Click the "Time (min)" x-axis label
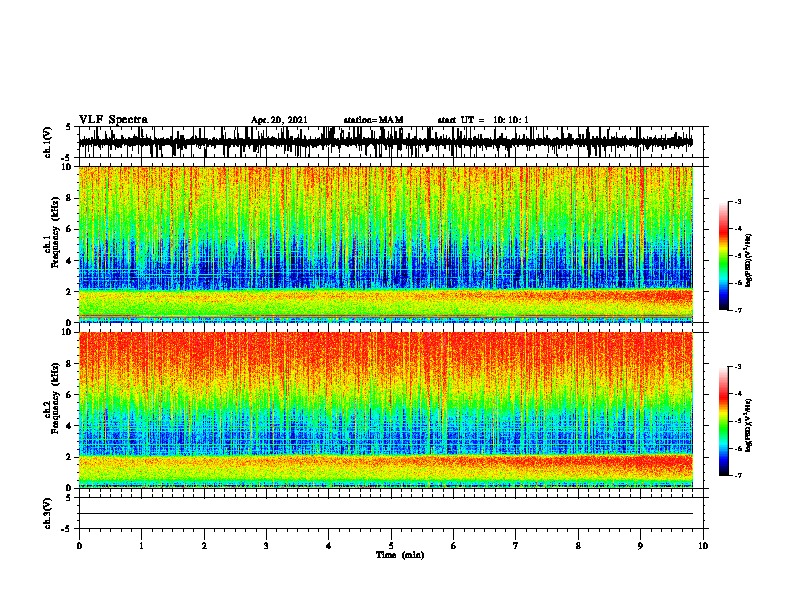Viewport: 792px width, 612px height. (x=400, y=555)
